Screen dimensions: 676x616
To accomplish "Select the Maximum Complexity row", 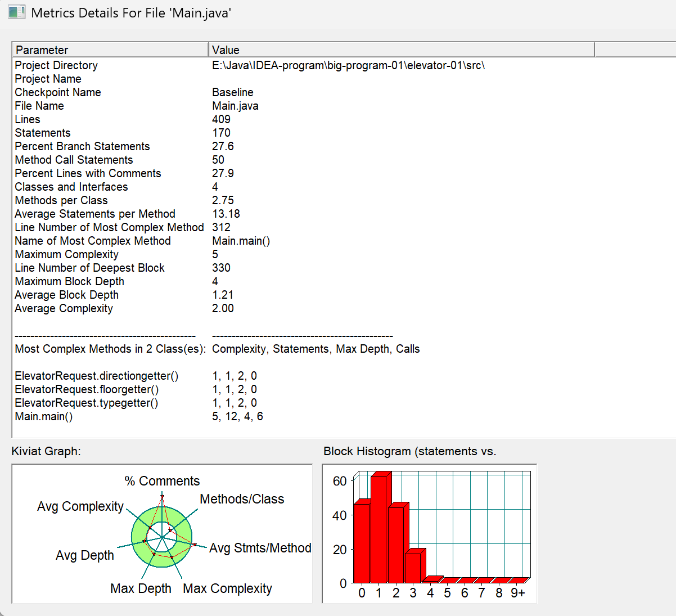I will pyautogui.click(x=66, y=254).
